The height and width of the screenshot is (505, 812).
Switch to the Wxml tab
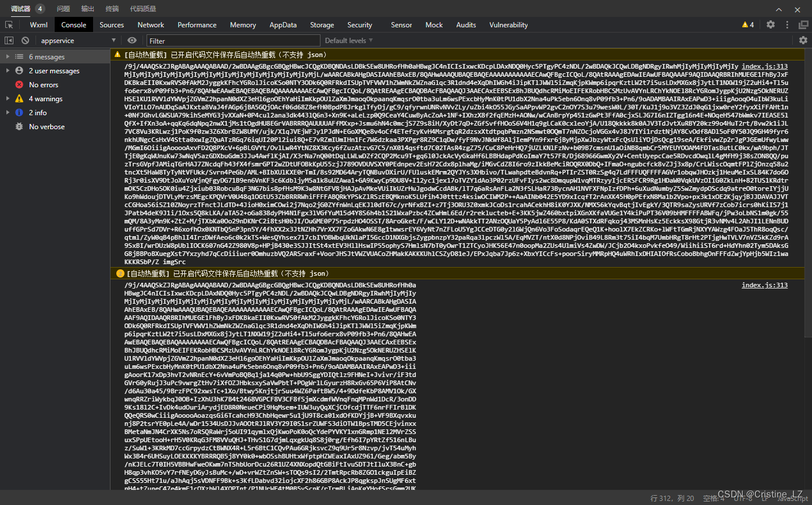(39, 25)
